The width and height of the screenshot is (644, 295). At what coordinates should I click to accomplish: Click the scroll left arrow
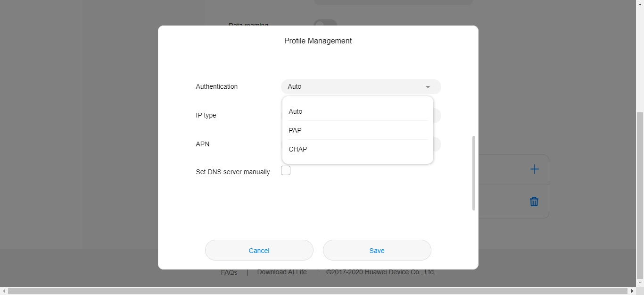(x=4, y=291)
